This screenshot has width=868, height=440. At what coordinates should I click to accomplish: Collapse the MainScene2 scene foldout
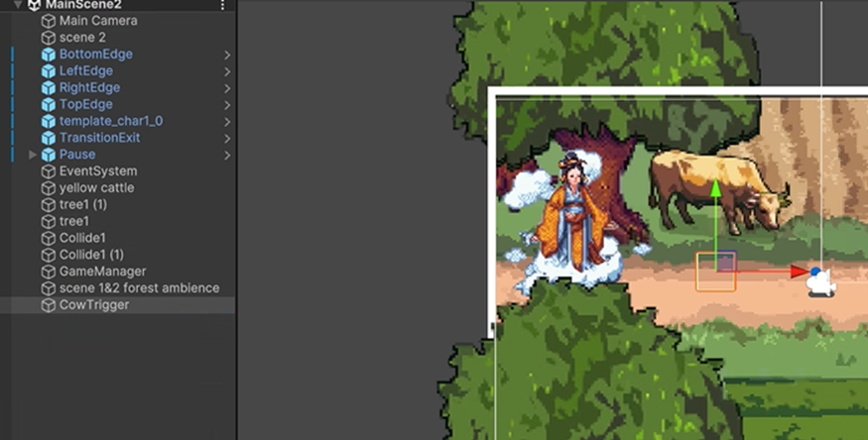click(x=17, y=5)
